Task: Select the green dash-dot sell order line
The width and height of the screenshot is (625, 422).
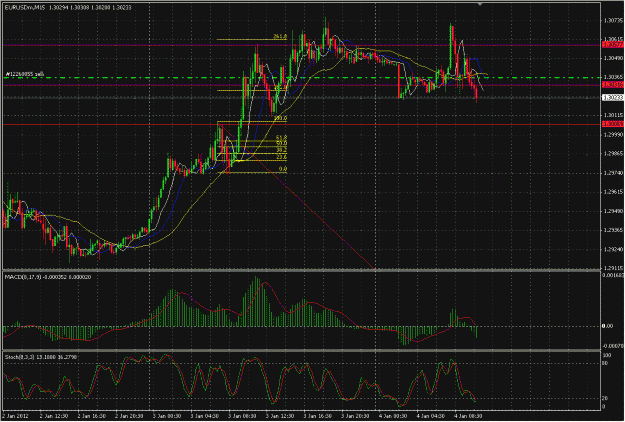Action: [301, 78]
